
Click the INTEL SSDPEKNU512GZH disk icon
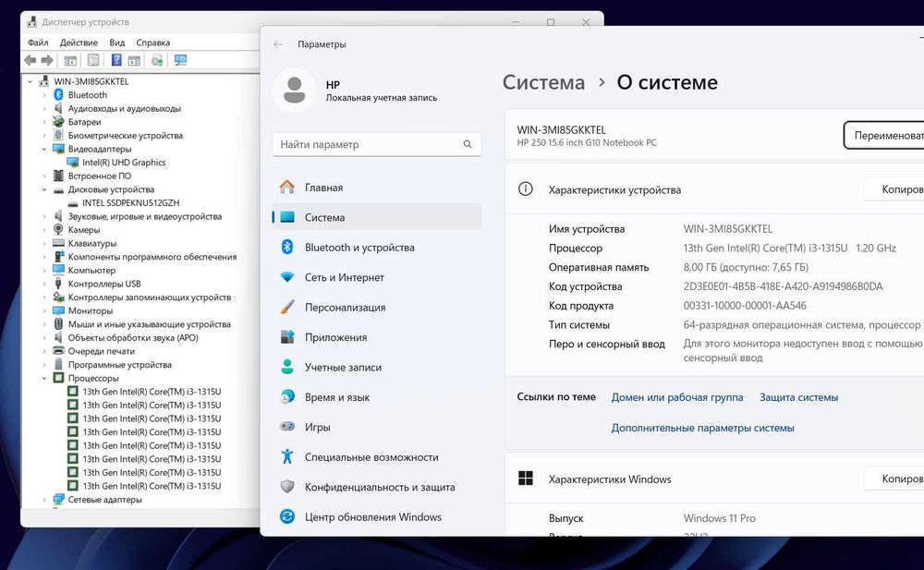pyautogui.click(x=72, y=203)
